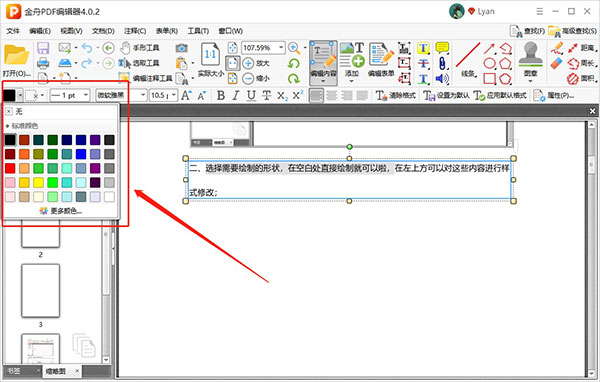This screenshot has width=600, height=382.
Task: Pick the bright red color swatch
Action: pos(10,168)
